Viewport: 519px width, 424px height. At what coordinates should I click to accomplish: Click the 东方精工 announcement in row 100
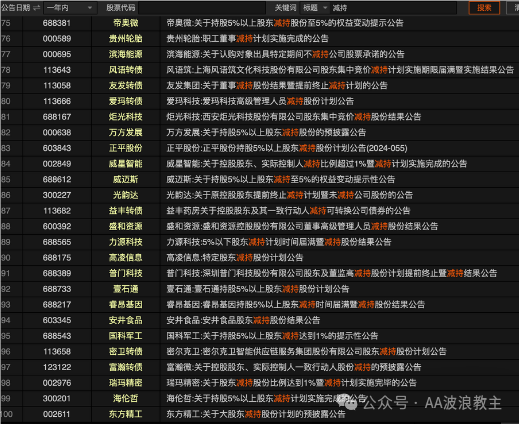tap(256, 414)
